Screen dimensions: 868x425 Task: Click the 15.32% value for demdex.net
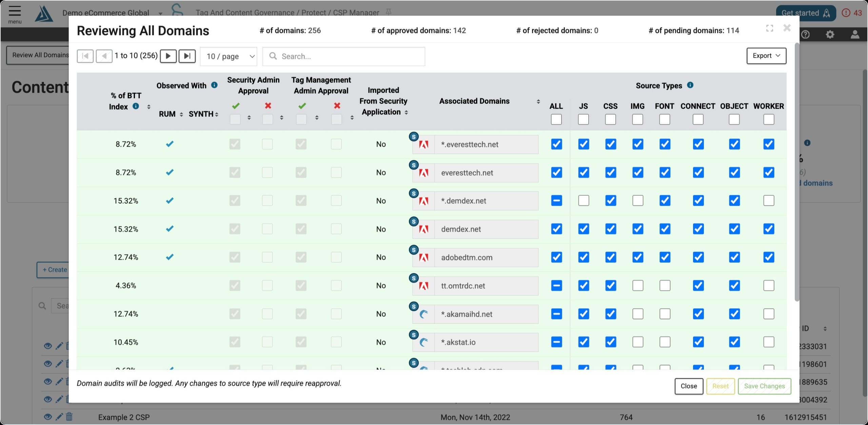126,229
